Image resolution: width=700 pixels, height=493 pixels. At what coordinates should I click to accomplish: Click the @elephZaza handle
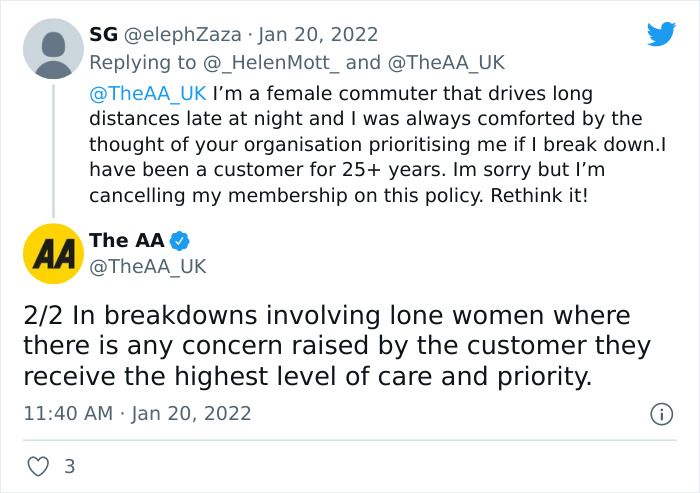pyautogui.click(x=182, y=34)
